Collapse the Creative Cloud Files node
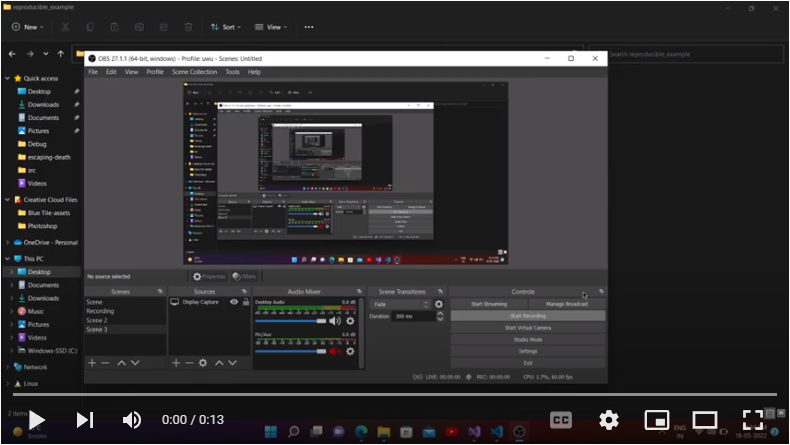Viewport: 790px width, 445px height. pos(8,200)
